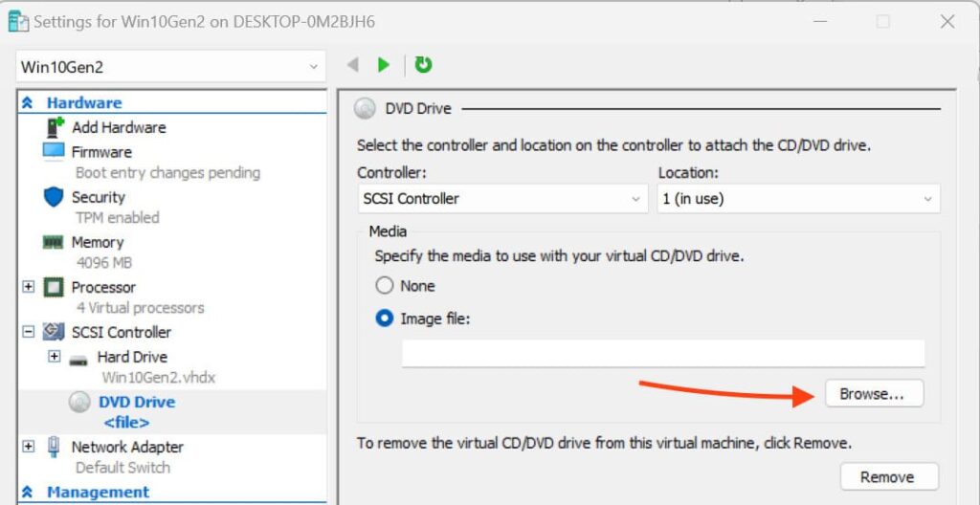The height and width of the screenshot is (505, 980).
Task: Open the Firmware settings icon
Action: (54, 151)
